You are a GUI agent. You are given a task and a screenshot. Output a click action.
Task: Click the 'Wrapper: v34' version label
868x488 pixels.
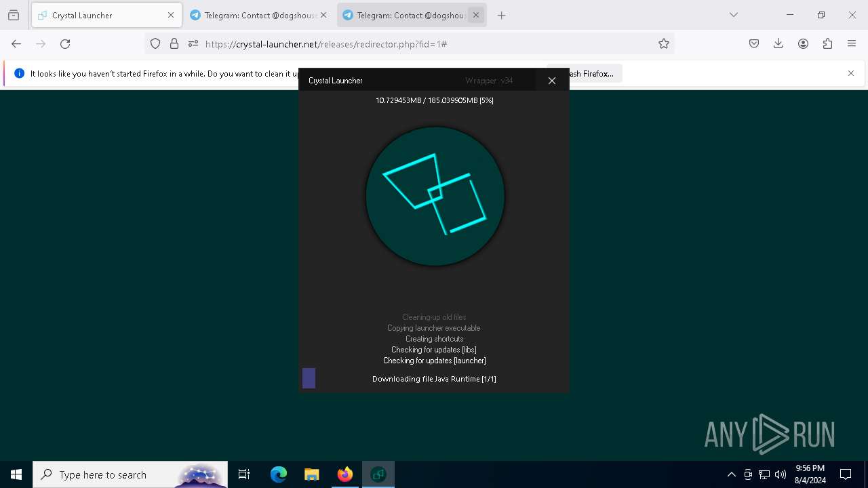[489, 81]
